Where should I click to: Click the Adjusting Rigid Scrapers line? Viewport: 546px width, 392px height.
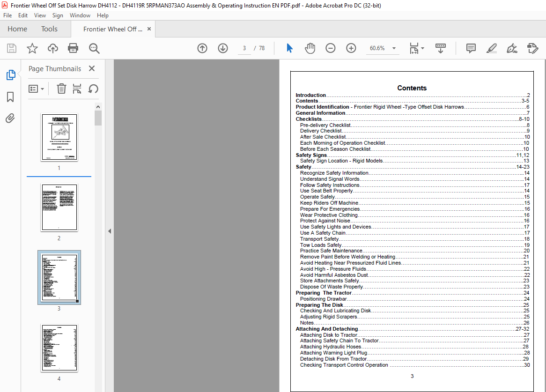(x=415, y=317)
